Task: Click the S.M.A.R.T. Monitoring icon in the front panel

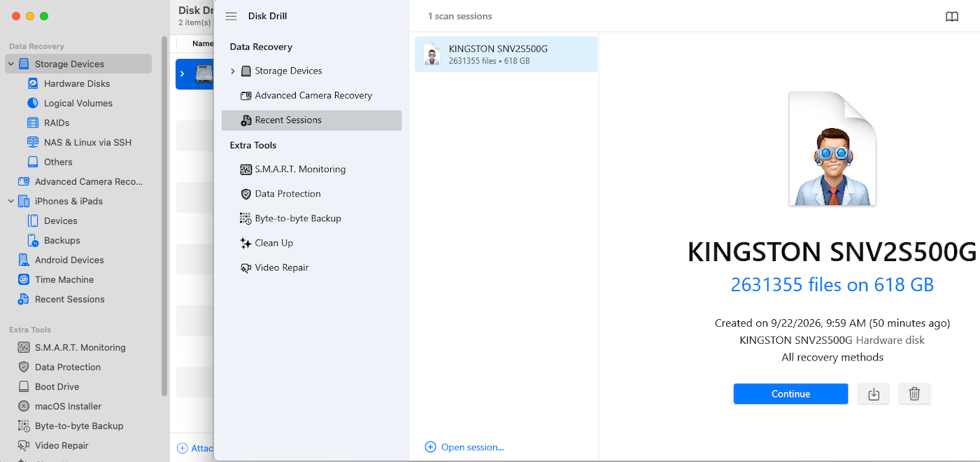Action: coord(246,169)
